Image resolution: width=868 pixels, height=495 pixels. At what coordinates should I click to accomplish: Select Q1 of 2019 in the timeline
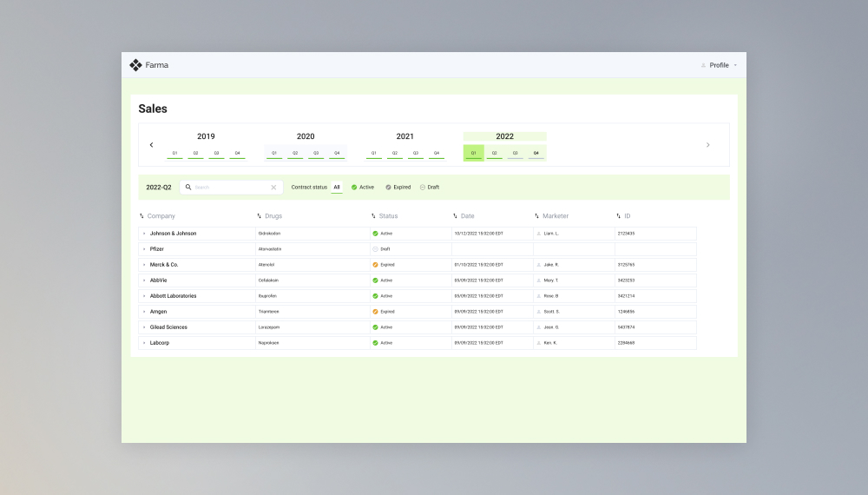(175, 153)
